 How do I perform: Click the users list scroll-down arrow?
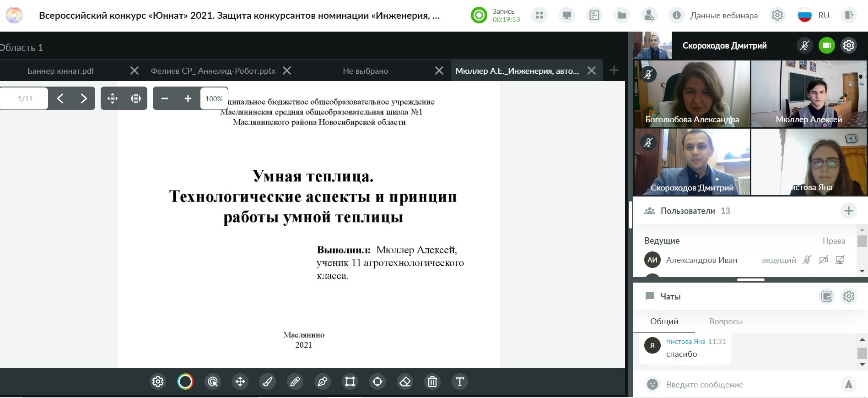pyautogui.click(x=862, y=271)
